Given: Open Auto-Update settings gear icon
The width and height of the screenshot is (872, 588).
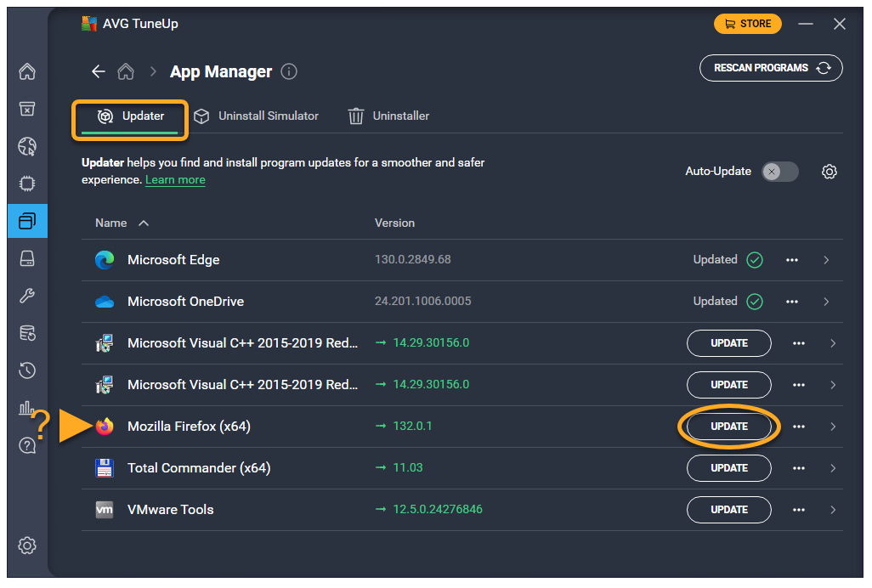Looking at the screenshot, I should 830,172.
